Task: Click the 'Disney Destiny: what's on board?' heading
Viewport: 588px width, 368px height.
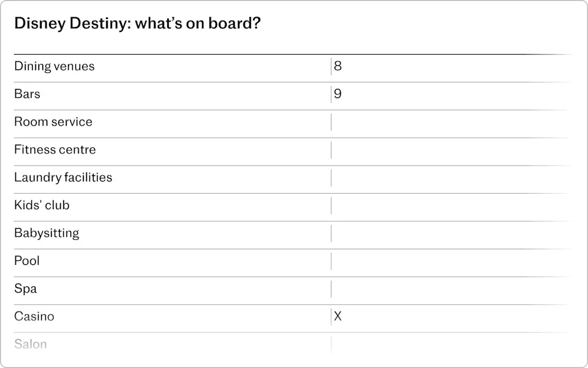Action: point(136,24)
